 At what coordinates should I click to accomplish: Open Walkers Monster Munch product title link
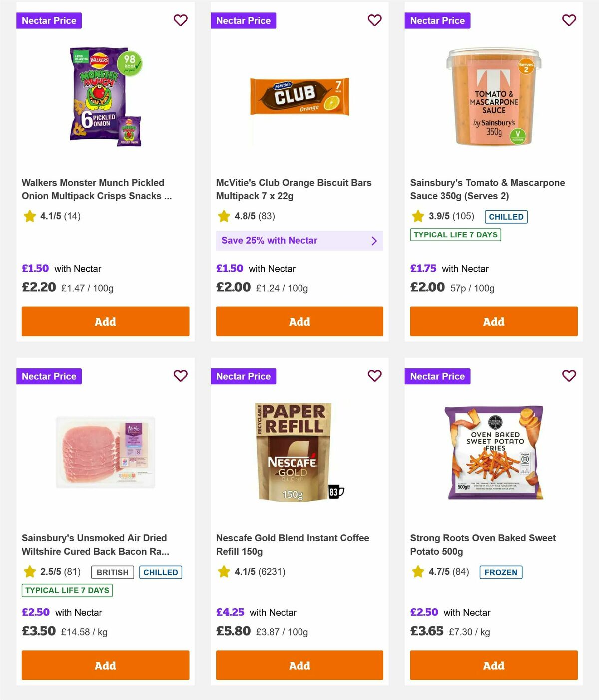click(93, 189)
